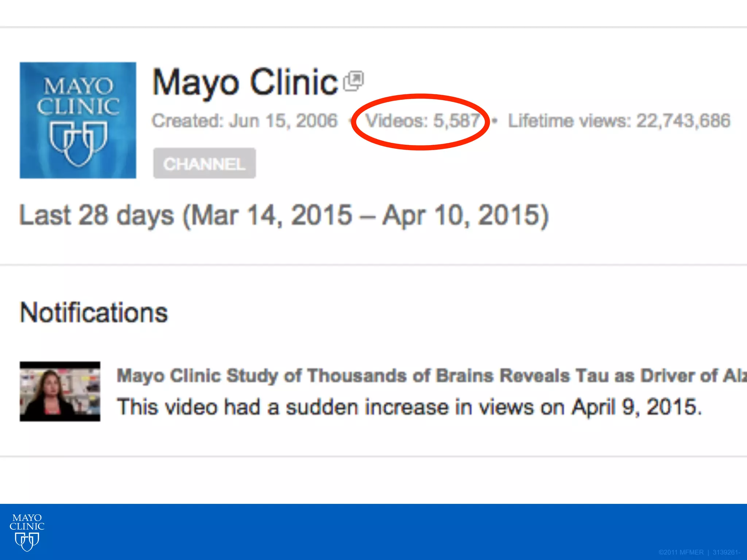Click the circled Videos: 5,587 count
The image size is (747, 560).
click(422, 121)
